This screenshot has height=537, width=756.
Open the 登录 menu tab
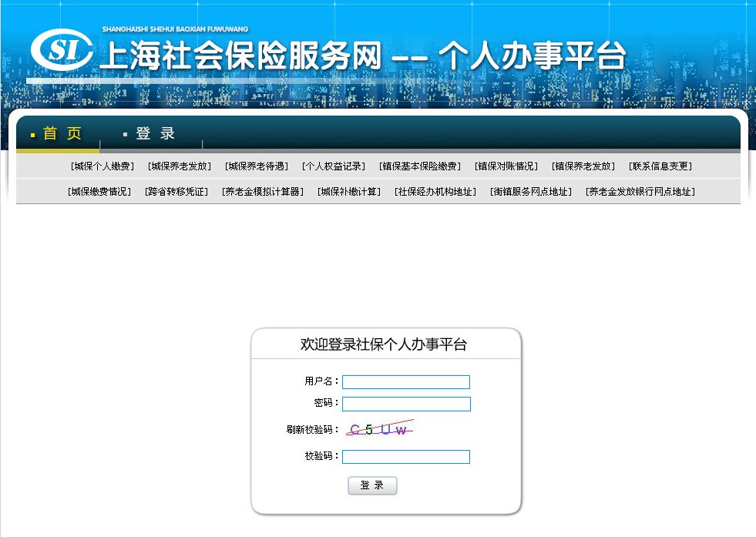[153, 133]
